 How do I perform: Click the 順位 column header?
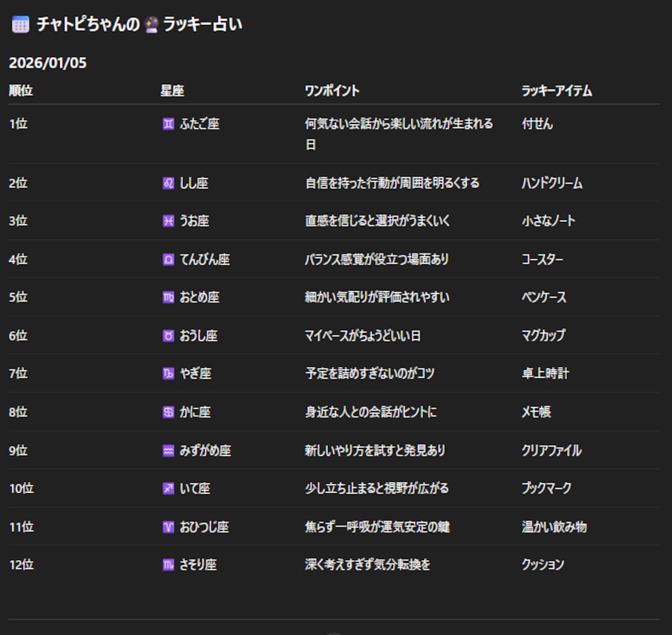pos(21,91)
